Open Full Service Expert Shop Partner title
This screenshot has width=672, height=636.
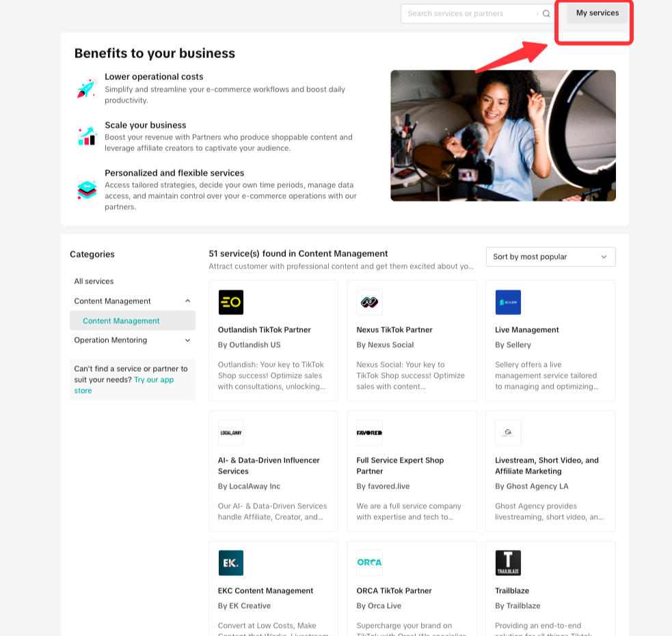click(400, 465)
